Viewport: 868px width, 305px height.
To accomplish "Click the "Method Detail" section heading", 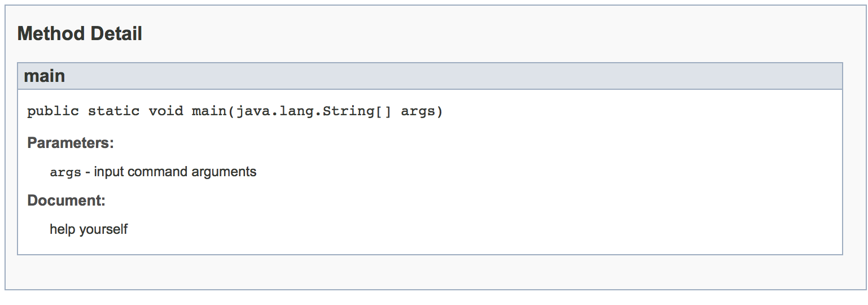I will [80, 34].
